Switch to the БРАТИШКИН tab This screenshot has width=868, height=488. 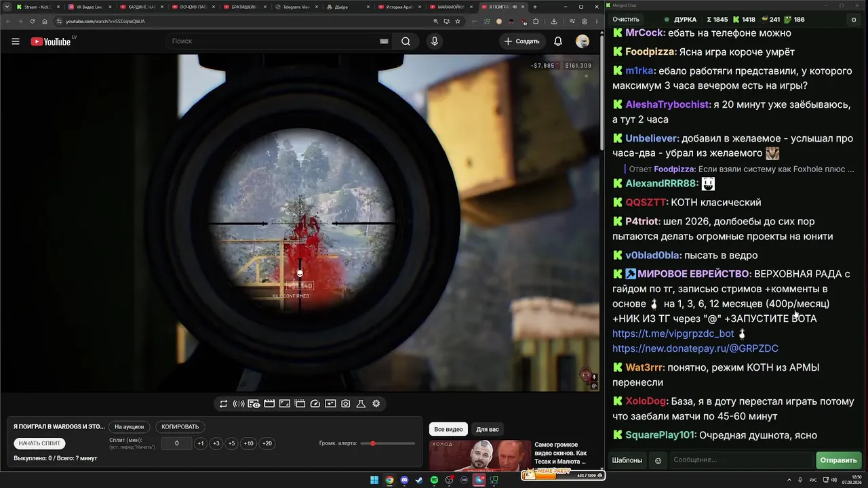[244, 7]
